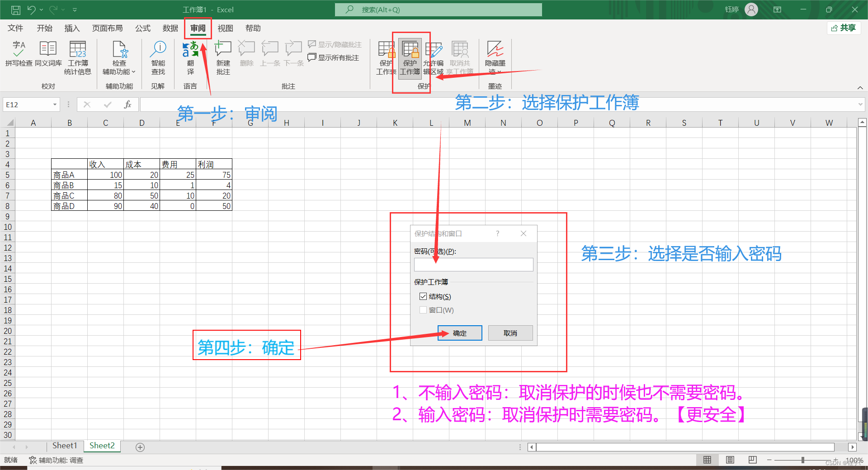The height and width of the screenshot is (470, 868).
Task: Click the Insert Function fx icon
Action: 127,104
